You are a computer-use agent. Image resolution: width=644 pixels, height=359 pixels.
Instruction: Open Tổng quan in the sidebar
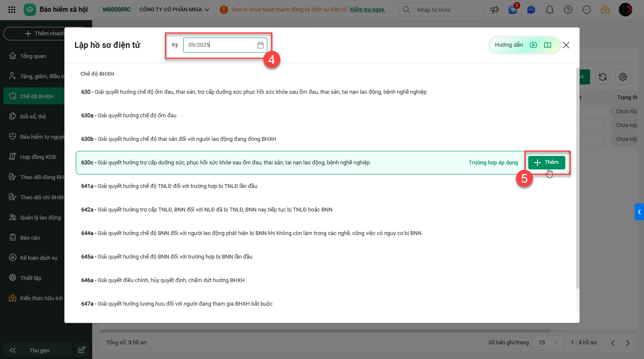tap(34, 56)
